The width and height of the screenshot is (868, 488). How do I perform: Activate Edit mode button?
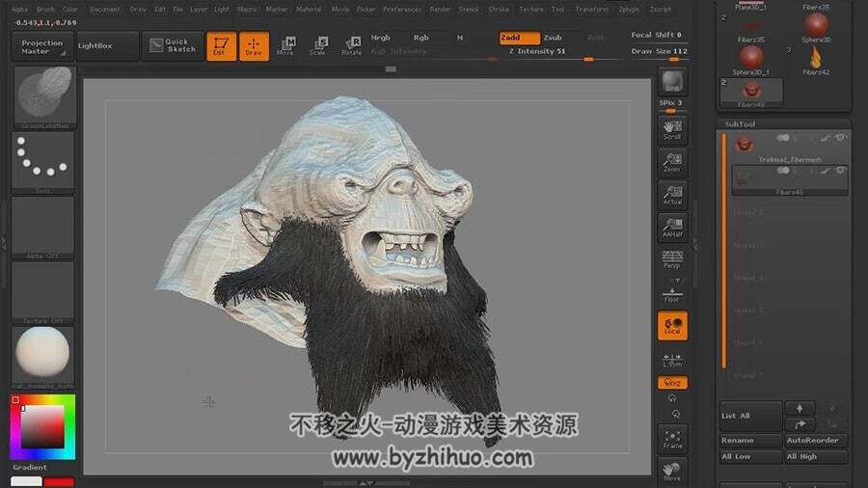[x=221, y=46]
